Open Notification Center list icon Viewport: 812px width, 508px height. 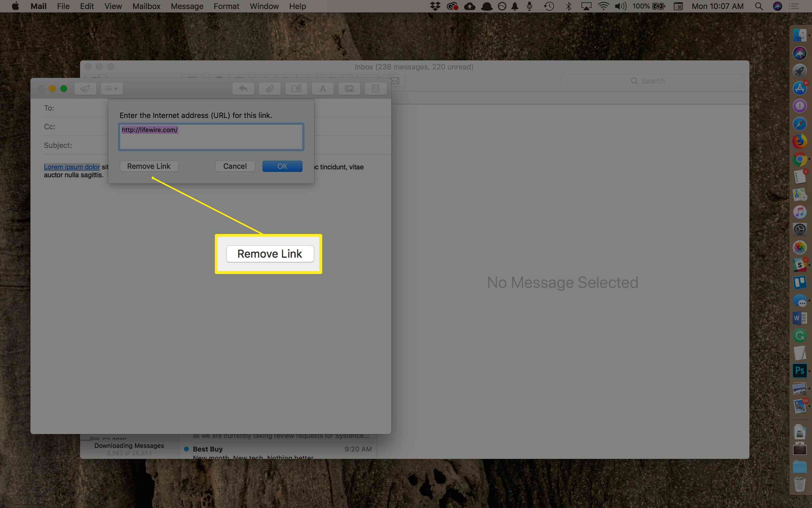pos(794,6)
